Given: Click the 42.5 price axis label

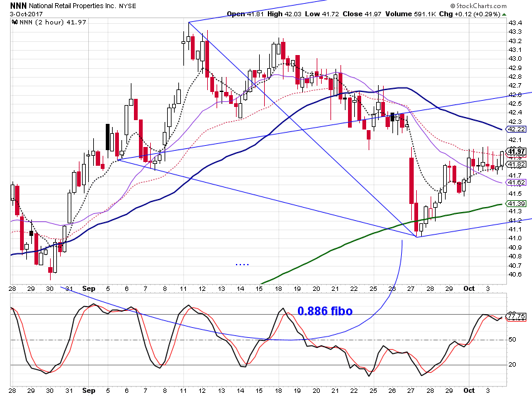Looking at the screenshot, I should tap(515, 103).
